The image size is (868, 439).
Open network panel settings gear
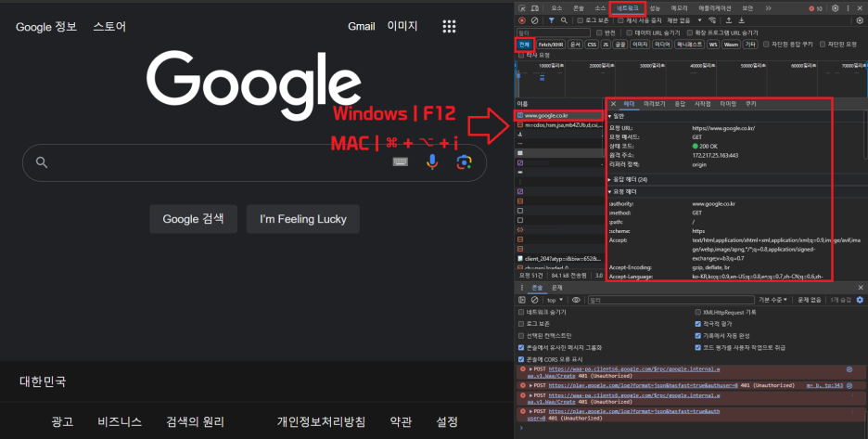pos(860,20)
